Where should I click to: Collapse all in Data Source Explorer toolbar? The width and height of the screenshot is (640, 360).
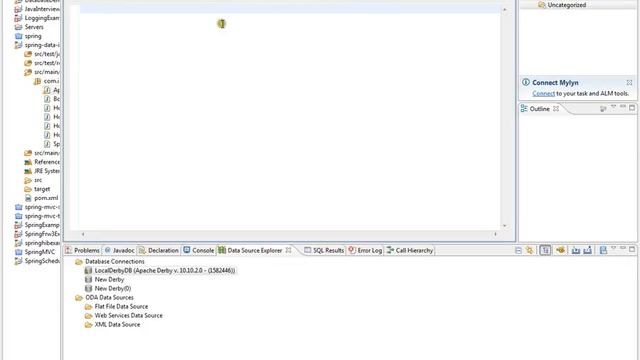[x=518, y=250]
